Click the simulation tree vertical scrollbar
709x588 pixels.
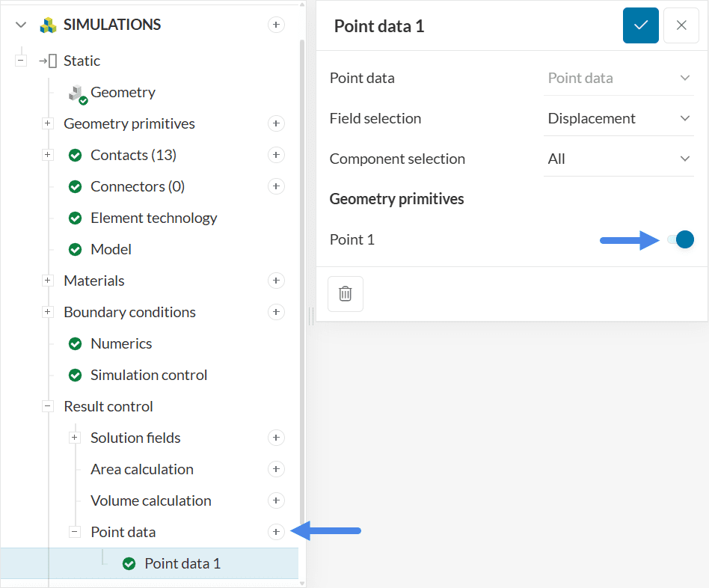tap(302, 299)
